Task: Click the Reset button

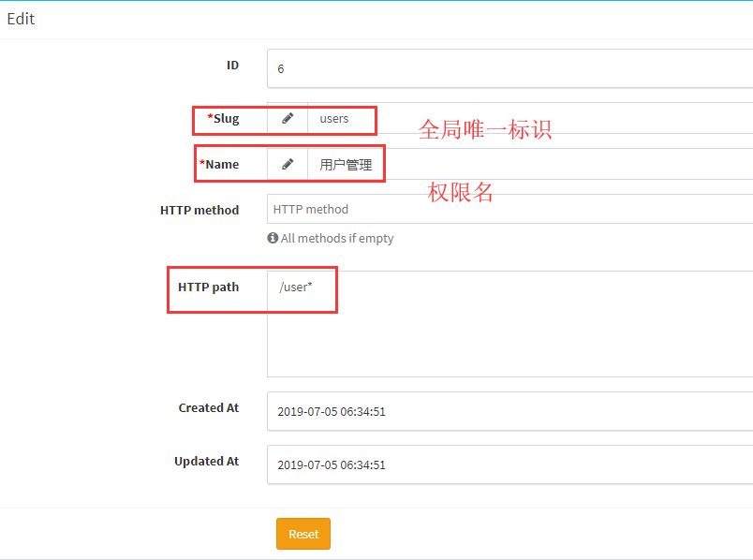Action: (303, 533)
